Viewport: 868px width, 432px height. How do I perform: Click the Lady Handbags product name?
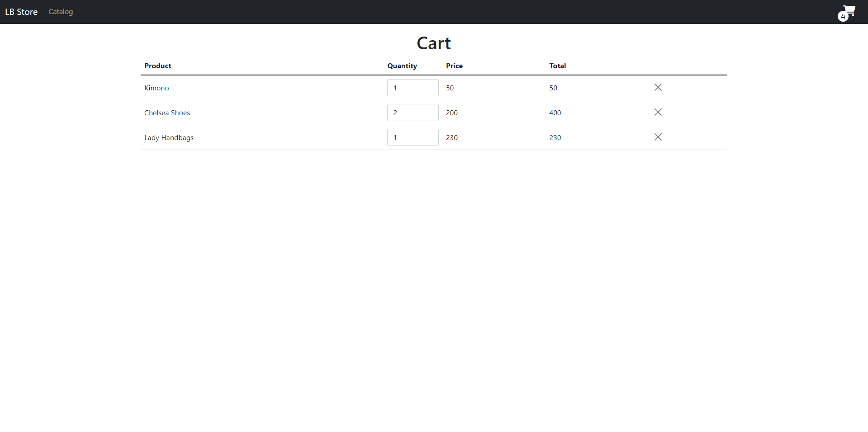(x=169, y=138)
